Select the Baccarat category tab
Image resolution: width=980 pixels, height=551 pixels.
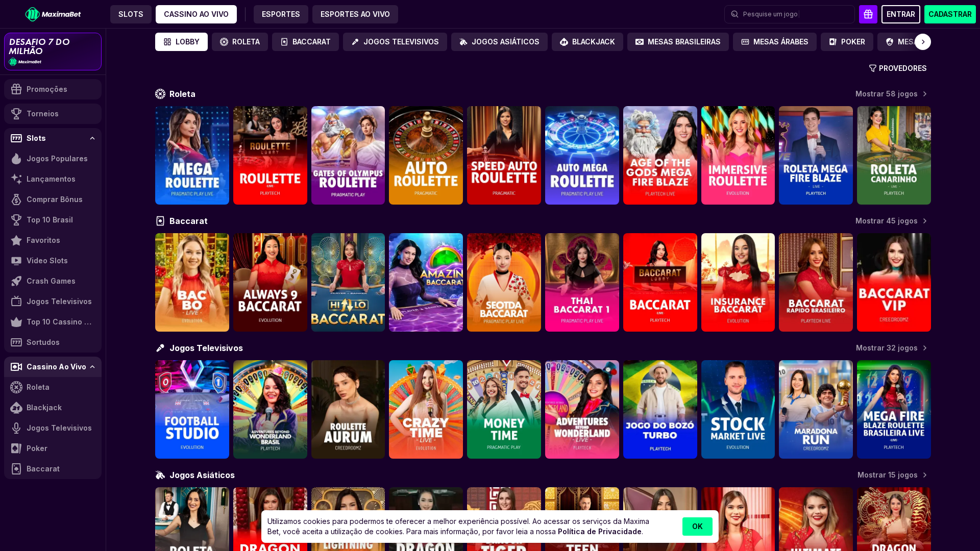click(305, 42)
